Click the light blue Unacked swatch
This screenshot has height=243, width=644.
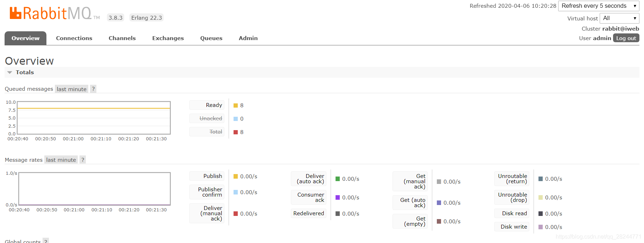(236, 119)
